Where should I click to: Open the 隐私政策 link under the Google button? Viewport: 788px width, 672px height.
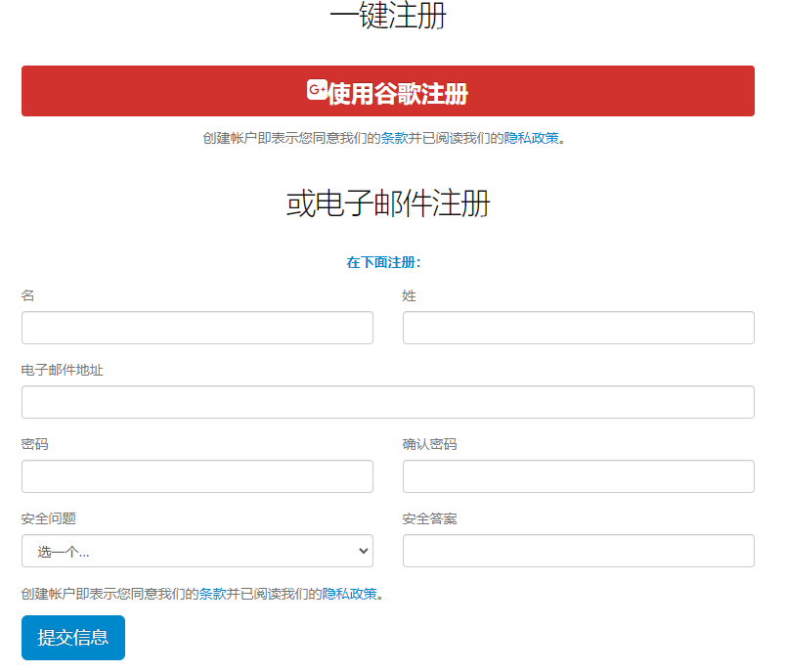point(531,138)
